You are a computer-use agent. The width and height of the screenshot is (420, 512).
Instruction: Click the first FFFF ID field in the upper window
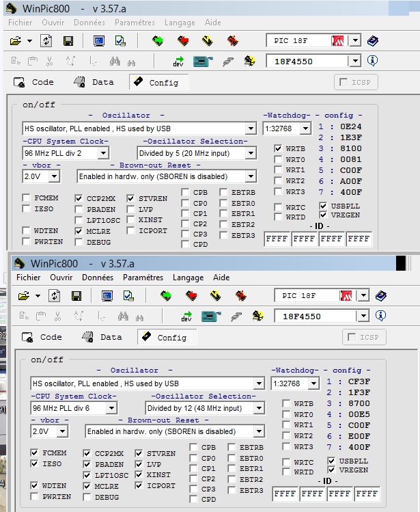pos(277,239)
